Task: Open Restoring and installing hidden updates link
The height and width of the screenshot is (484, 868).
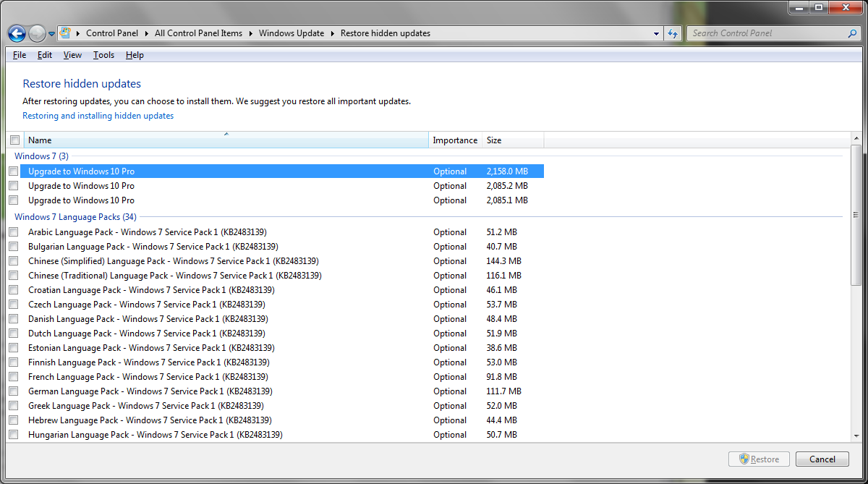Action: point(98,116)
